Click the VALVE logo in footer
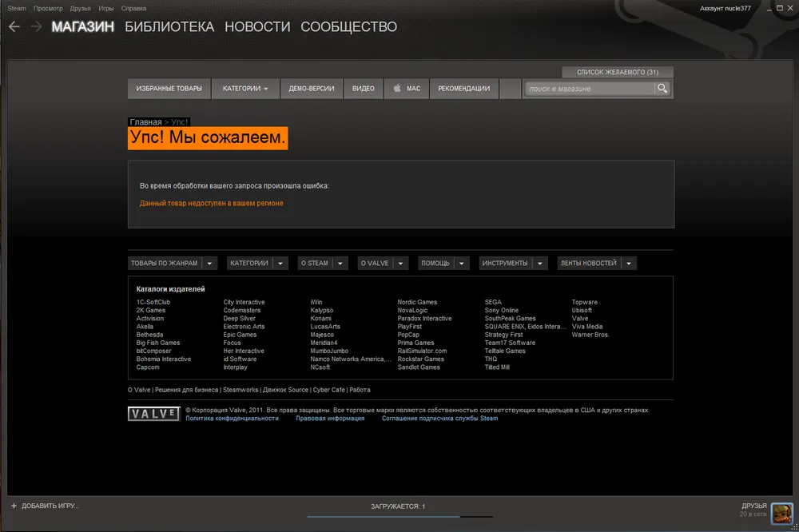This screenshot has height=532, width=799. [x=154, y=414]
